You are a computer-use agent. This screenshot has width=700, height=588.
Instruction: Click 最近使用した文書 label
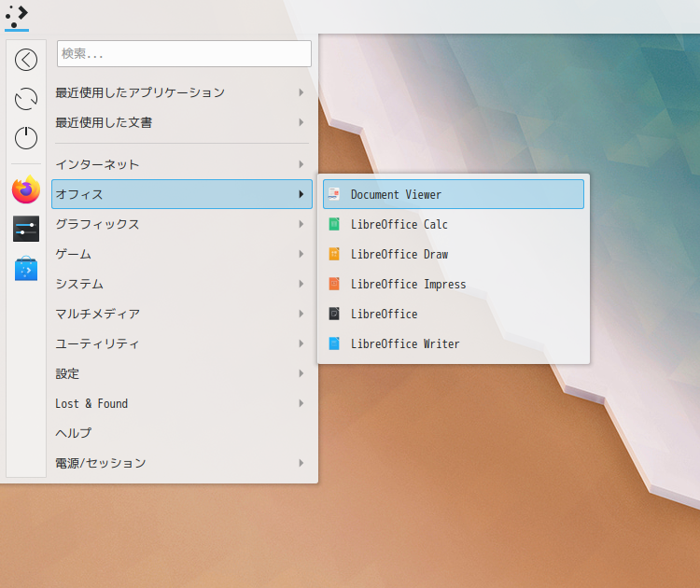coord(104,122)
